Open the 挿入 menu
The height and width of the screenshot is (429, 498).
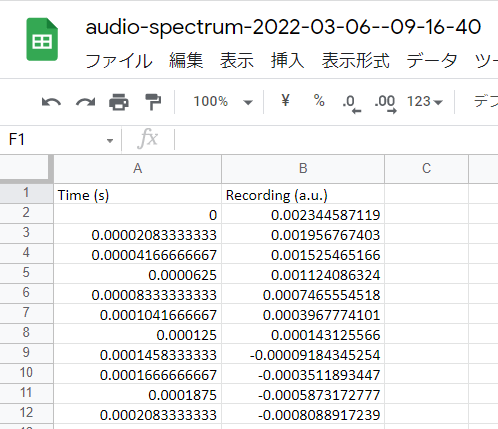pos(287,61)
